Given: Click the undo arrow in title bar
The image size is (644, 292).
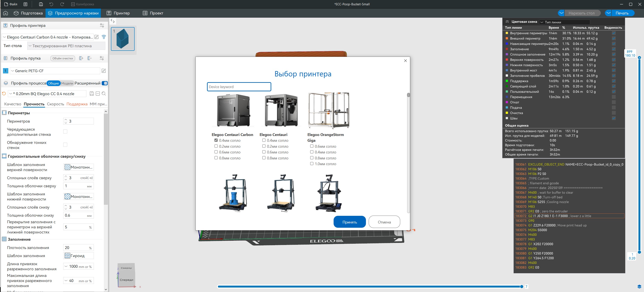Looking at the screenshot, I should pos(51,4).
